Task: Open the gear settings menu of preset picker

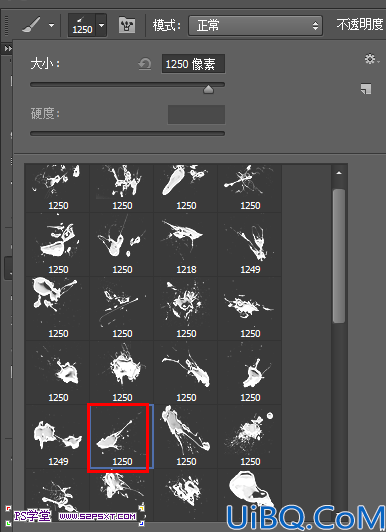Action: [x=372, y=60]
